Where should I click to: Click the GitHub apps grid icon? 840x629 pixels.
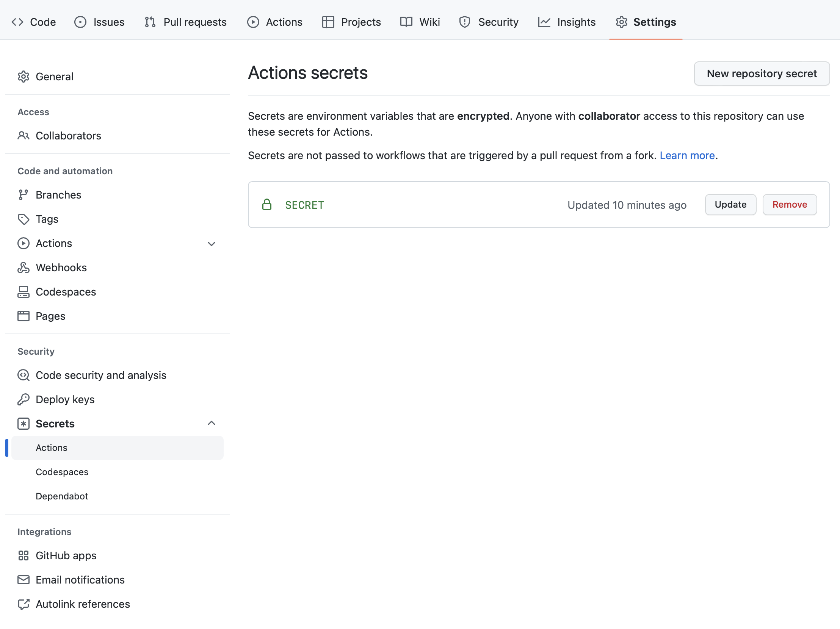[23, 555]
